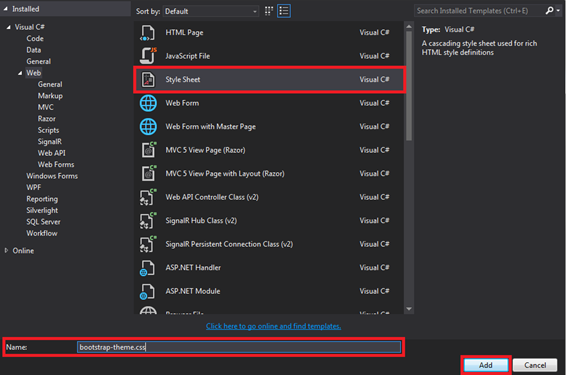
Task: Open the Markup category
Action: [x=50, y=96]
